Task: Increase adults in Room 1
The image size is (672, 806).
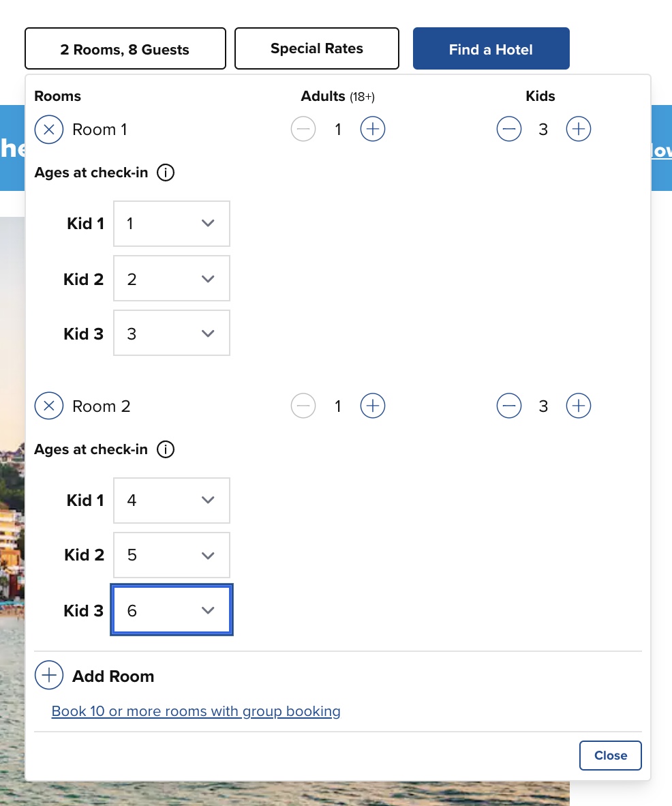Action: 373,129
